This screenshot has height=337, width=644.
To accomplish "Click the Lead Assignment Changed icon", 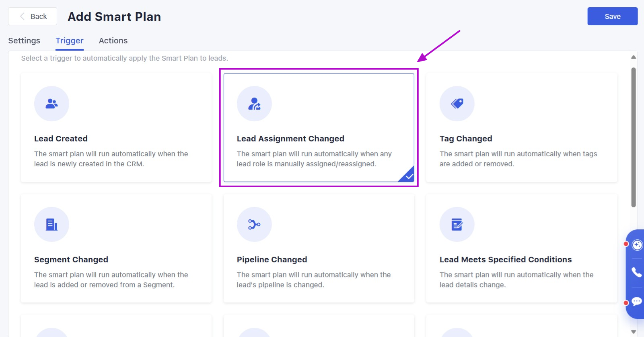I will 254,104.
